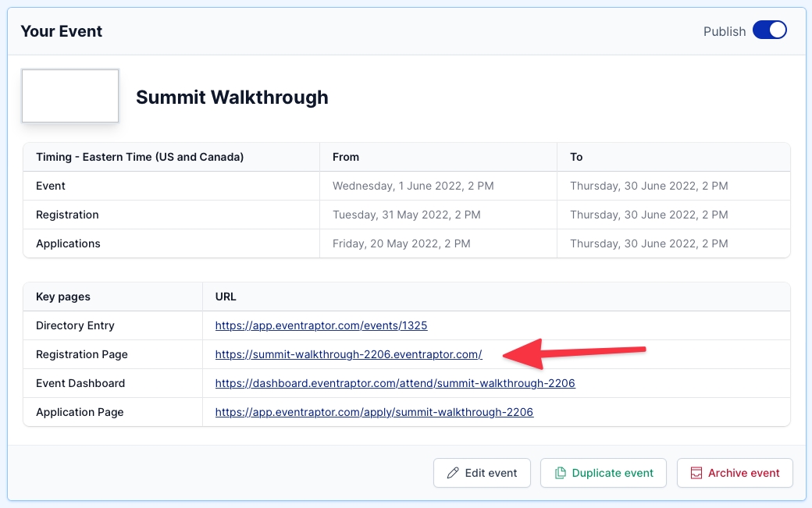Follow the Event Dashboard URL
Screen dimensions: 812x508
click(395, 383)
